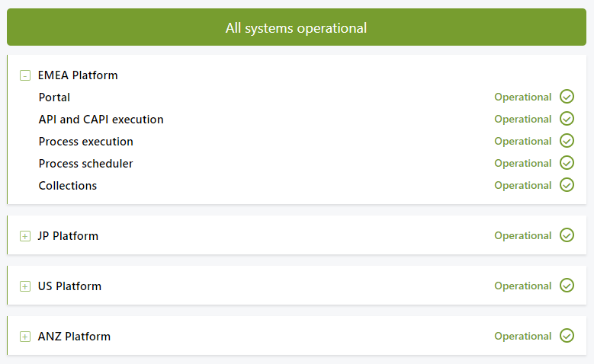Expand the US Platform group

click(x=25, y=286)
